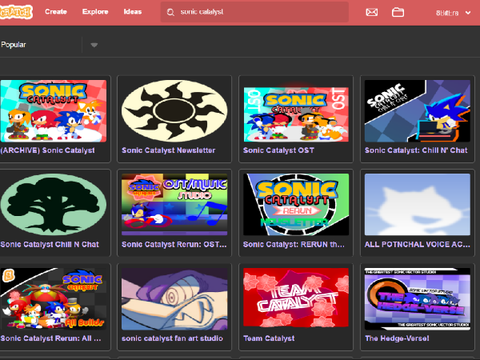Open the Popular sort dropdown arrow
The width and height of the screenshot is (480, 360).
pyautogui.click(x=94, y=45)
